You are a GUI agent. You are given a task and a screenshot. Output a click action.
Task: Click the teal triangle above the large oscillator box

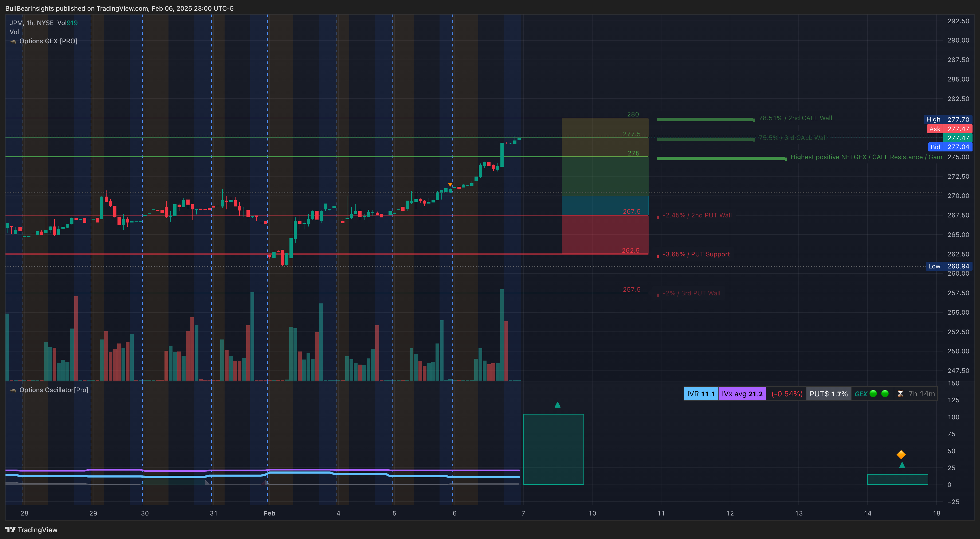click(x=557, y=405)
